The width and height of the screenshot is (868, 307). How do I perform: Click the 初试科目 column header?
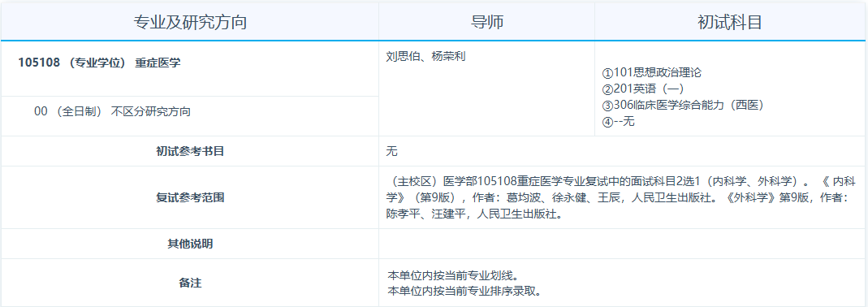(730, 22)
